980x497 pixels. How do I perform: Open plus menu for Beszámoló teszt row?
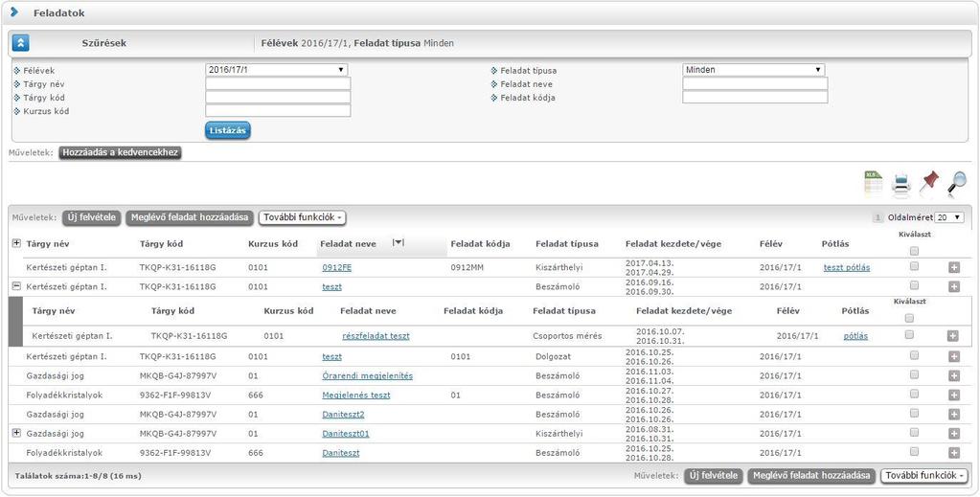(x=954, y=287)
